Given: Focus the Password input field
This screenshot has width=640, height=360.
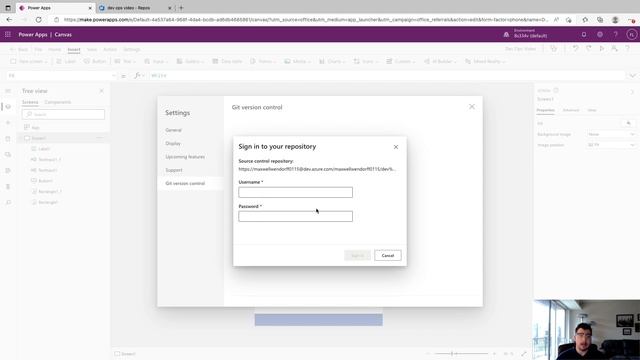Looking at the screenshot, I should (296, 216).
